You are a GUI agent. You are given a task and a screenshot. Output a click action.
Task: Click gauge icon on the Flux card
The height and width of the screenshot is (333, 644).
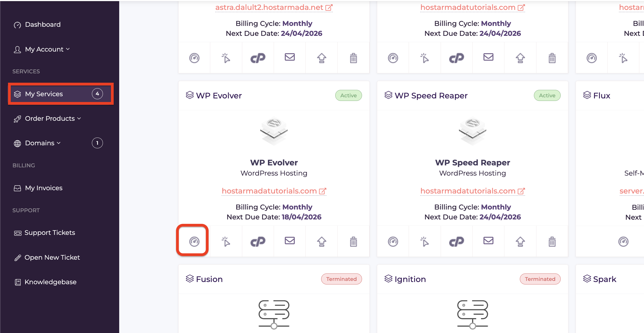(623, 241)
